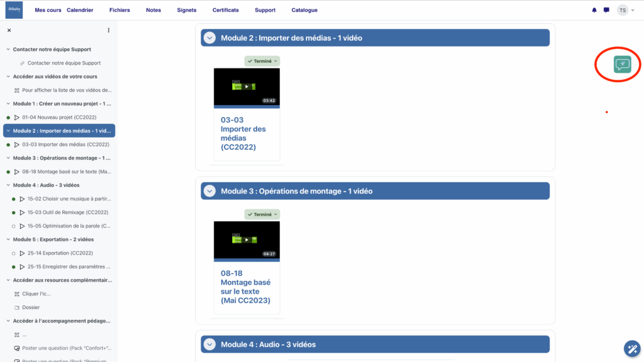Click the 08-27 video thumbnail in Module 3

[247, 241]
